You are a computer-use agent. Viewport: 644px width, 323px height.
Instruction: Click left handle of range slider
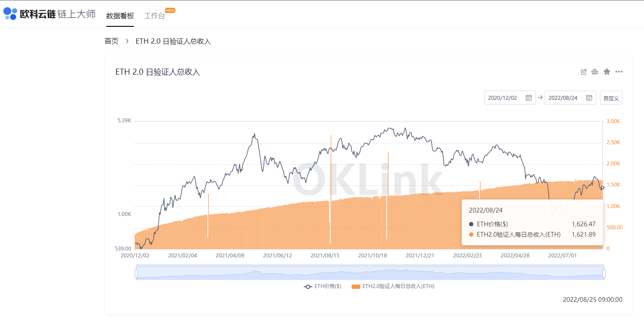click(x=136, y=273)
